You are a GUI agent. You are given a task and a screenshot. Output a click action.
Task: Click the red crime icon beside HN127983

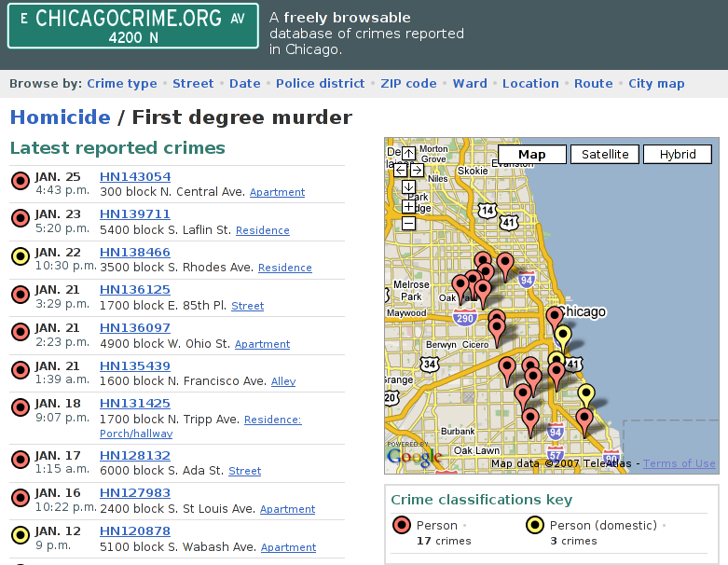[x=21, y=497]
